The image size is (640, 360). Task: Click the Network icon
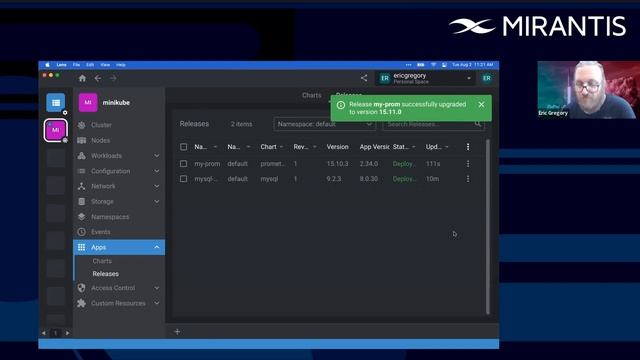coord(82,186)
